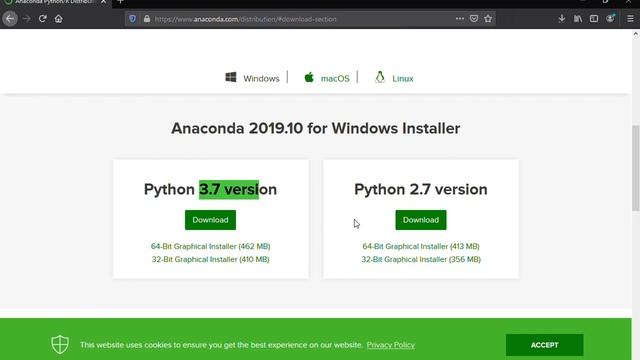Go back using the browser back arrow
The image size is (640, 360).
tap(10, 19)
